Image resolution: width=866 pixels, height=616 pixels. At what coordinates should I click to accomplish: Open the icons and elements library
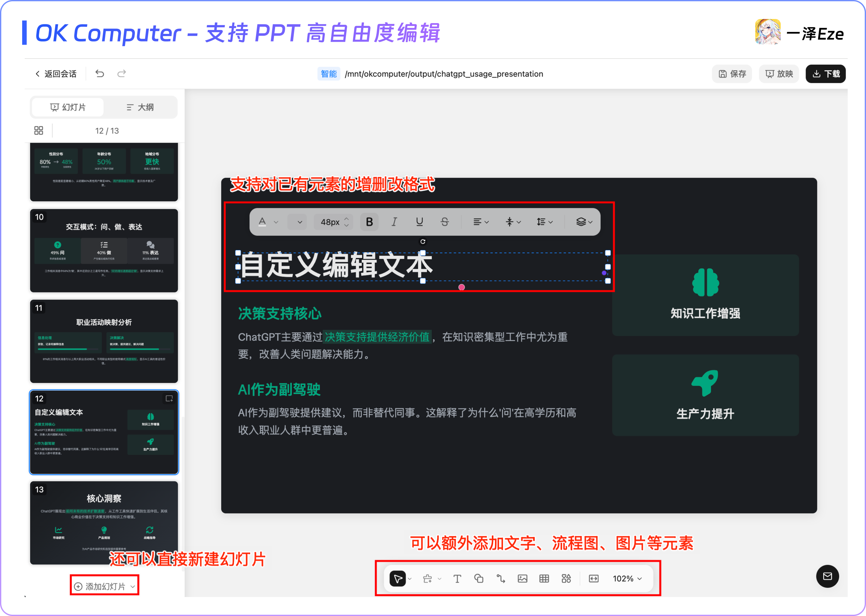click(566, 578)
